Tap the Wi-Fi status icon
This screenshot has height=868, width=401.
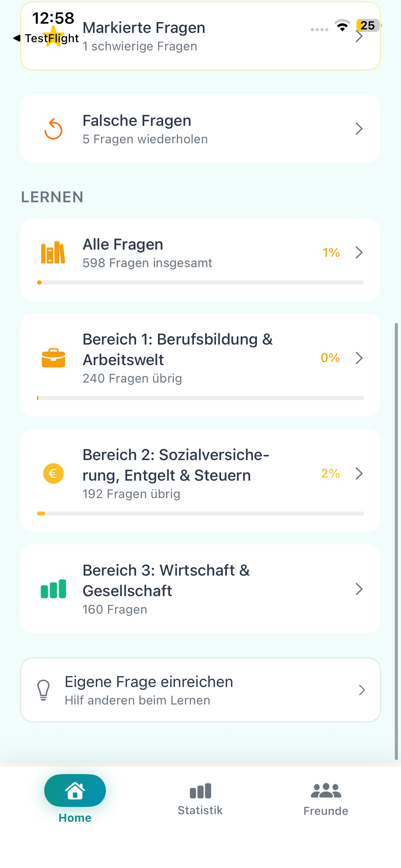point(342,26)
